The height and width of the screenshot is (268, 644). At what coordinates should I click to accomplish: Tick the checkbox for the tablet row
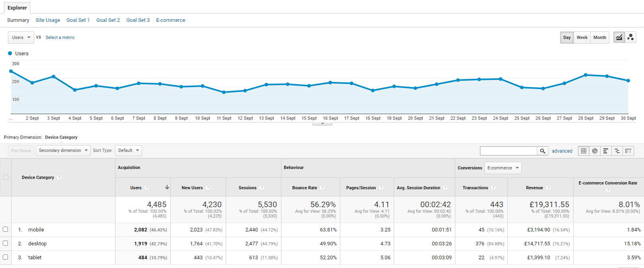pos(6,257)
